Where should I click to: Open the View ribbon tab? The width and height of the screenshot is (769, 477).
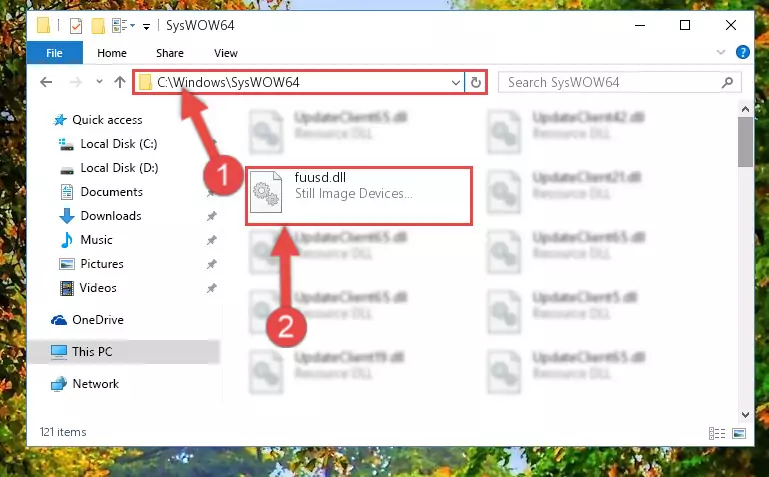click(226, 53)
